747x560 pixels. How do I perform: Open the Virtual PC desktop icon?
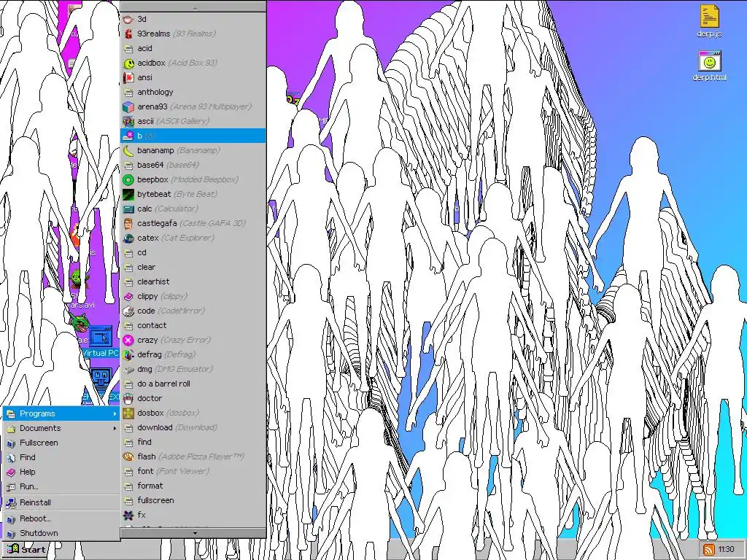(101, 338)
